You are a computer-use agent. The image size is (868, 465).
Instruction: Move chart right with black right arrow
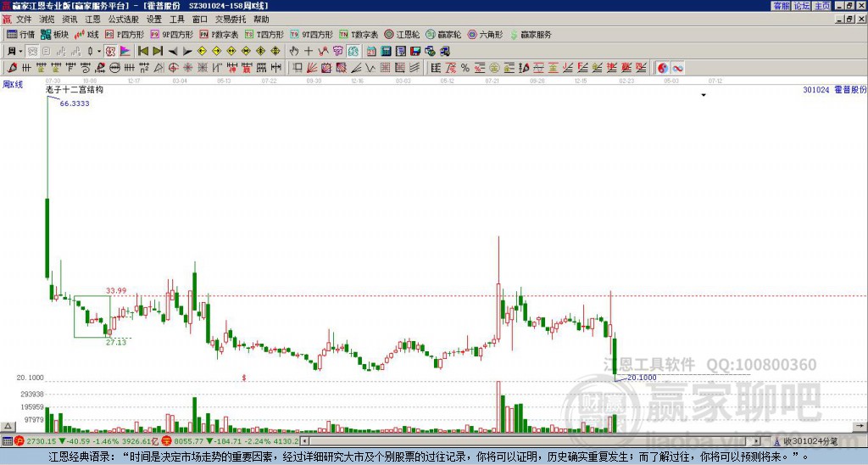pyautogui.click(x=187, y=51)
